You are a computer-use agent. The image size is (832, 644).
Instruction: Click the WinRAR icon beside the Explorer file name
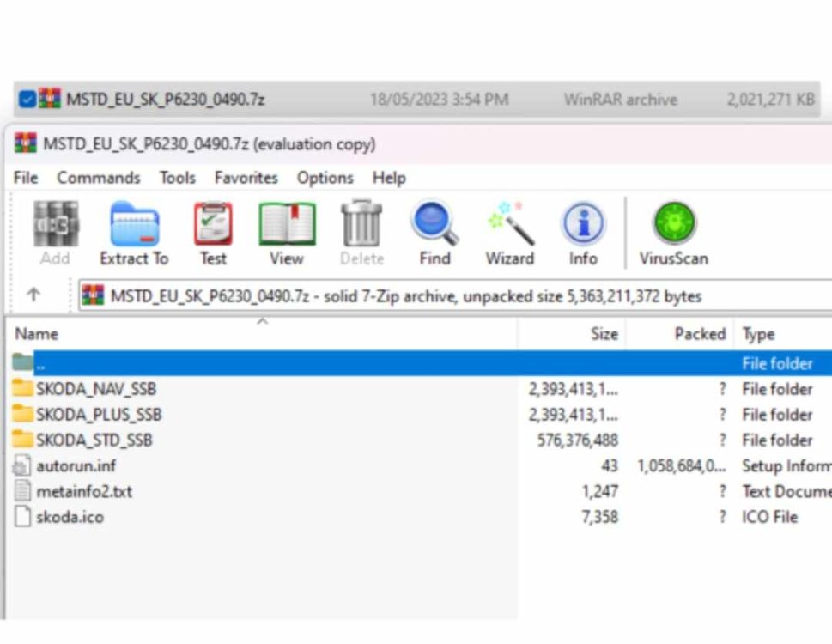(49, 99)
